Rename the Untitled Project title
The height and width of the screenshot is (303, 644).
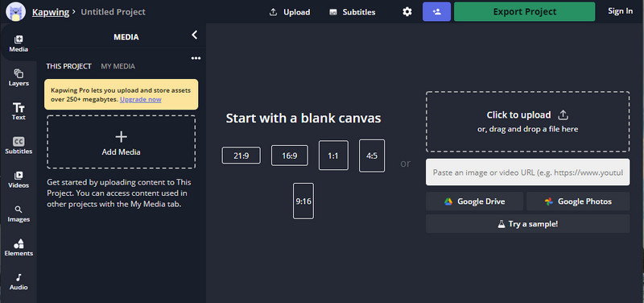click(x=113, y=12)
